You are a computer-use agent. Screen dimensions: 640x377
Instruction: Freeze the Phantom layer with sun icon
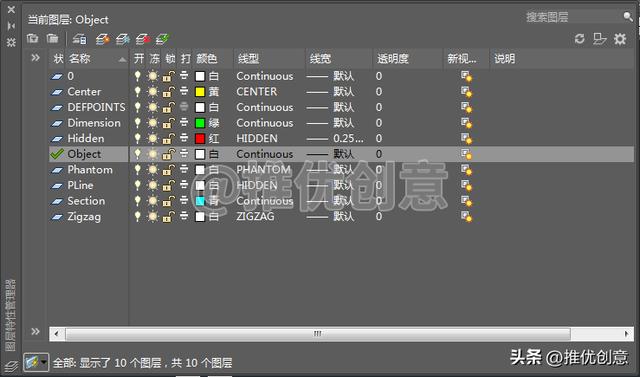(153, 170)
